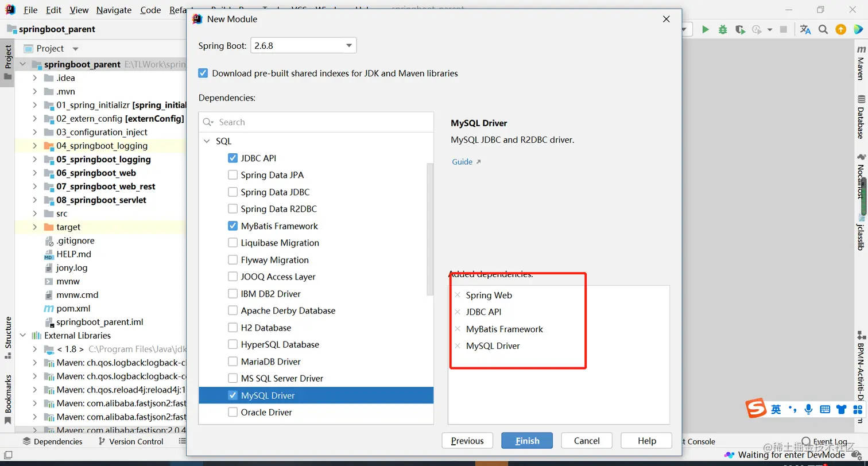Click the tool windows quick access icon
The width and height of the screenshot is (868, 466).
point(8,455)
